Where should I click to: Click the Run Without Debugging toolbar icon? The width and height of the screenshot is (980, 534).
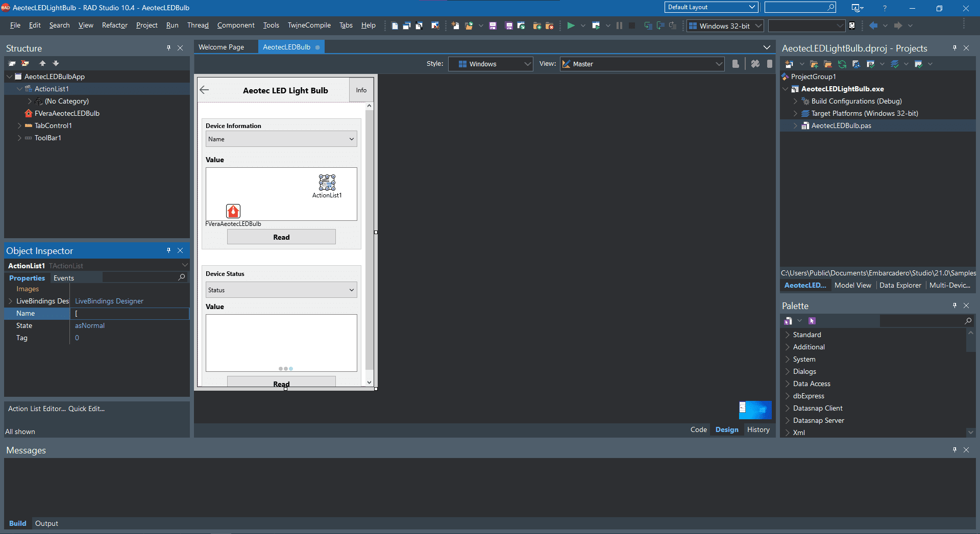596,26
